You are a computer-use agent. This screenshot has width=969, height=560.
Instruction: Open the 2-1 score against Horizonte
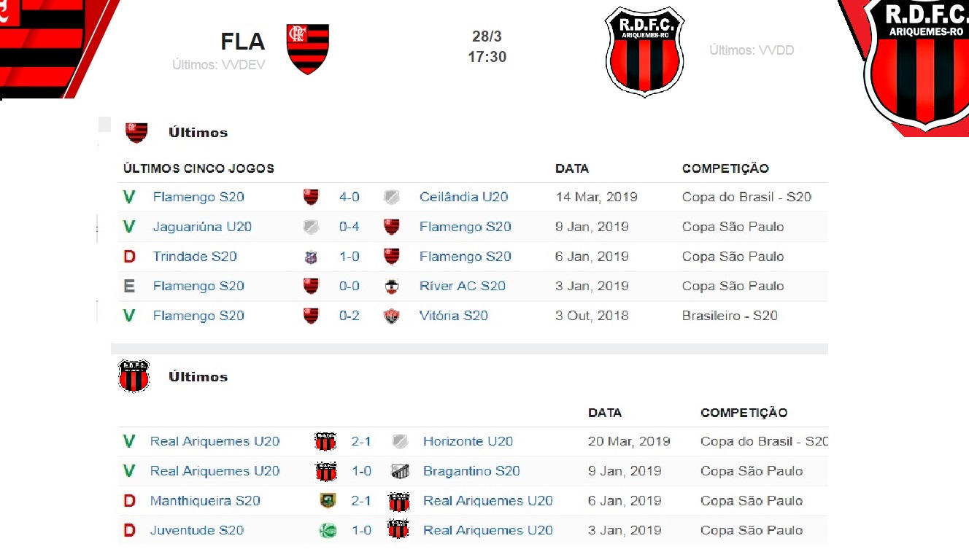pyautogui.click(x=361, y=441)
